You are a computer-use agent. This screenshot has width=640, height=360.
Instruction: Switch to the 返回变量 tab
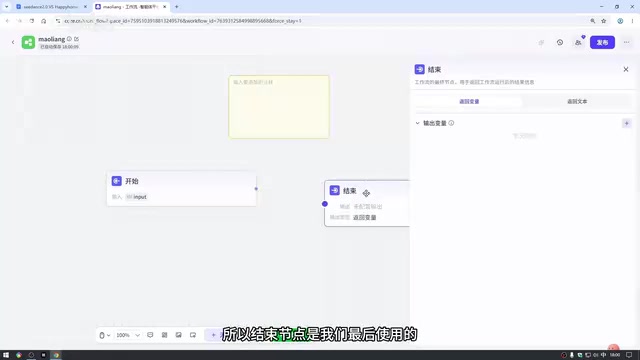pyautogui.click(x=469, y=101)
